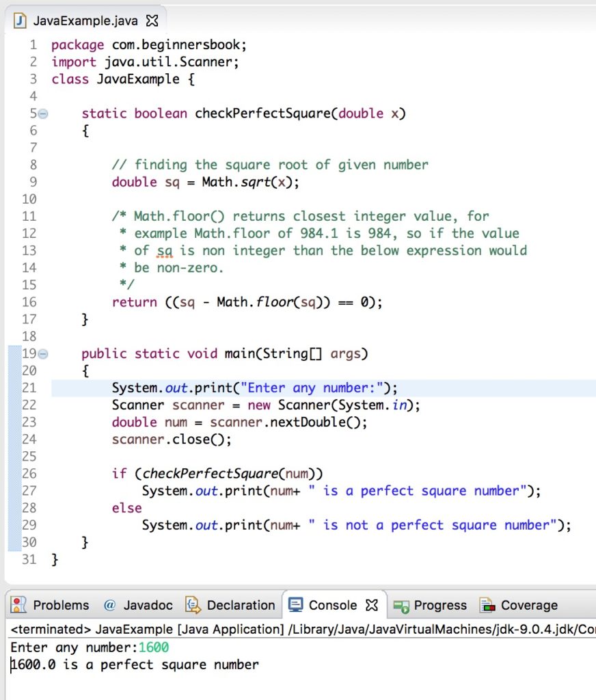Click the Problems view icon
Viewport: 596px width, 700px height.
coord(18,605)
